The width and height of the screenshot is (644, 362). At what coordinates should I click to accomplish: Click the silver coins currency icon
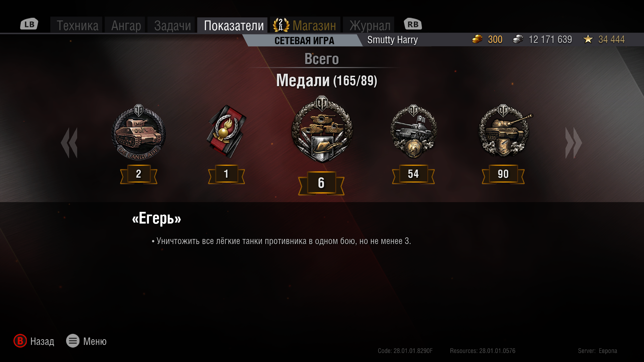coord(518,39)
